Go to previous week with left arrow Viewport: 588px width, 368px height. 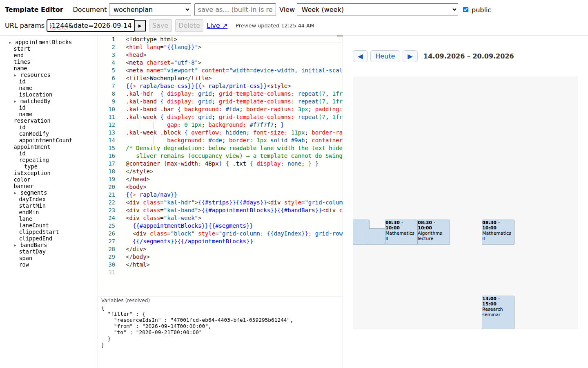coord(360,56)
